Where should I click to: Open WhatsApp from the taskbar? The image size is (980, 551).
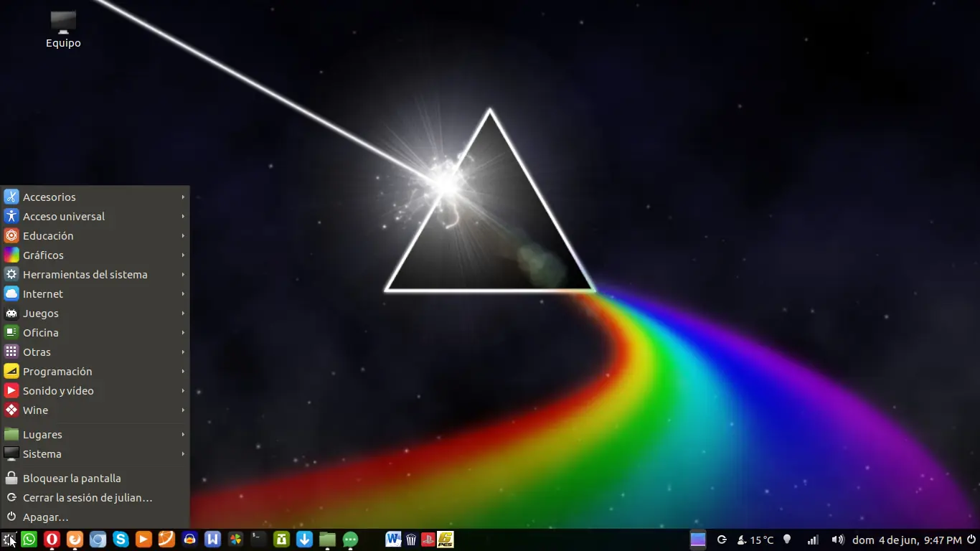point(29,540)
